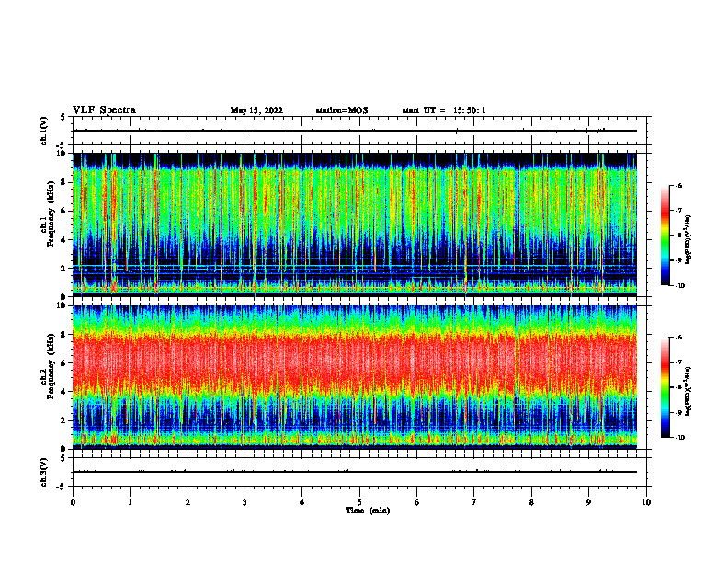Click the "-6" label on ch.1 colorbar

click(x=678, y=185)
